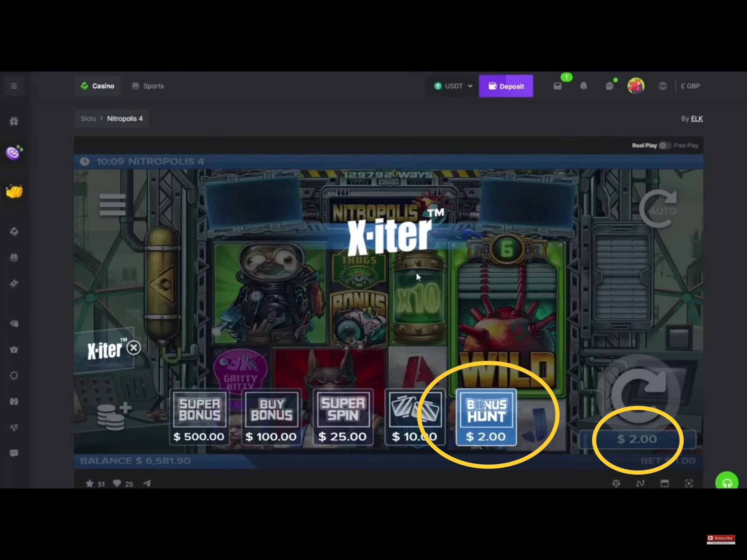
Task: Toggle between Real Play and Free Play
Action: (x=664, y=146)
